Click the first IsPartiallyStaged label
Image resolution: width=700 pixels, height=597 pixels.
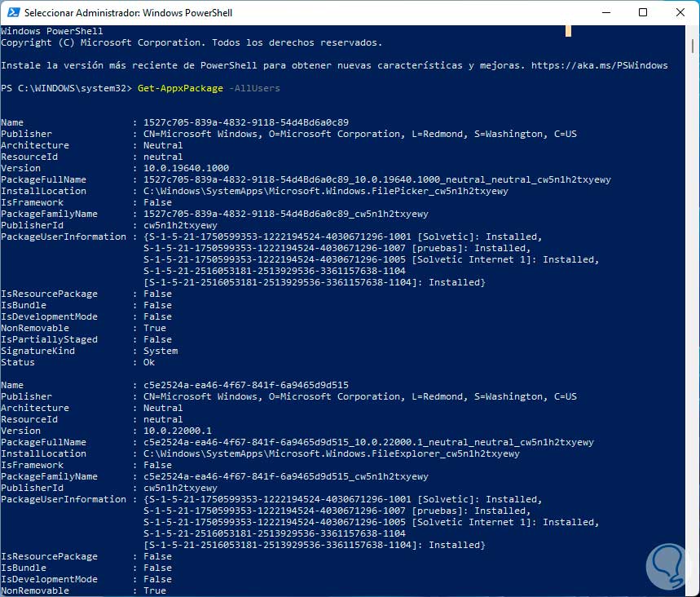(x=49, y=339)
